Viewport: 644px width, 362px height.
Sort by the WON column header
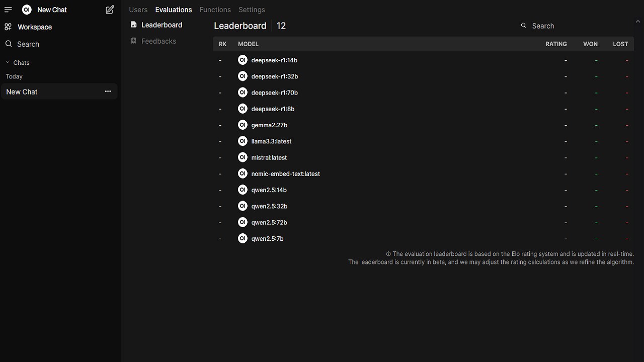coord(590,44)
